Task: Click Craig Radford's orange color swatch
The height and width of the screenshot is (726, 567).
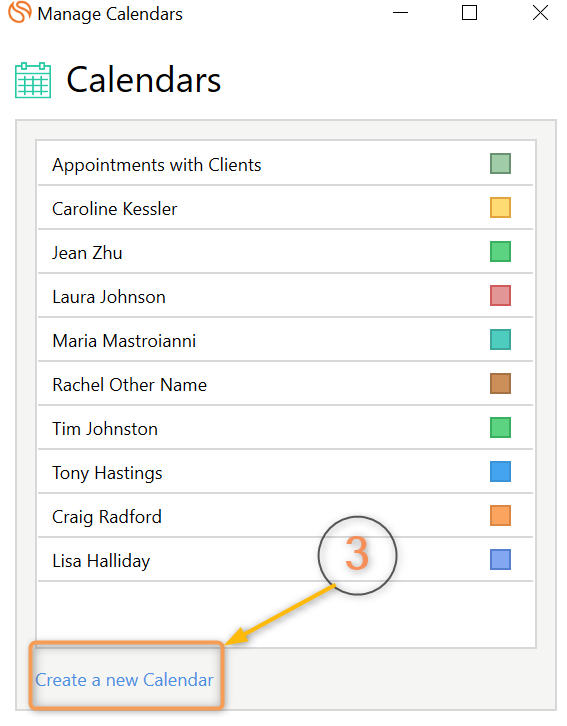Action: [x=500, y=515]
